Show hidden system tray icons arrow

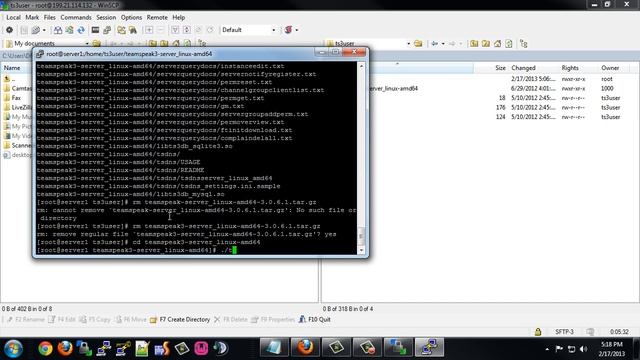[547, 349]
